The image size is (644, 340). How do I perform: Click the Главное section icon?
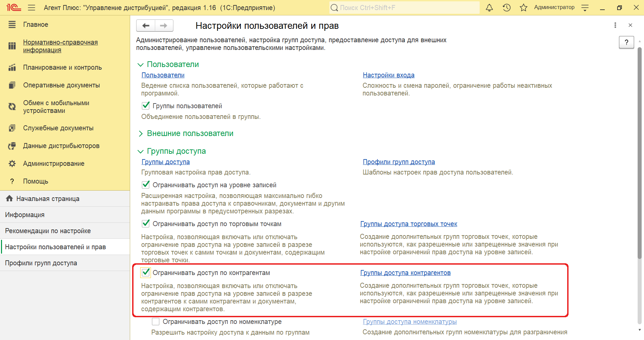12,24
